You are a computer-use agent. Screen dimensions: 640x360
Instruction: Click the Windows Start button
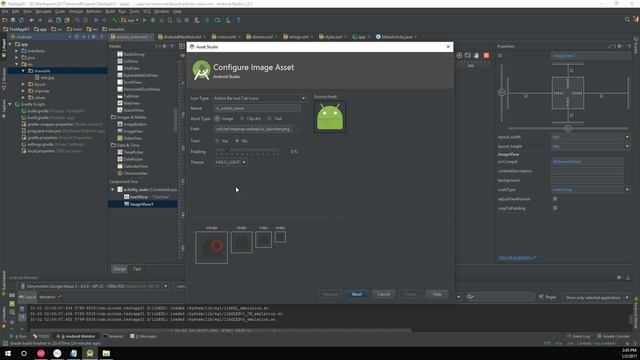8,353
